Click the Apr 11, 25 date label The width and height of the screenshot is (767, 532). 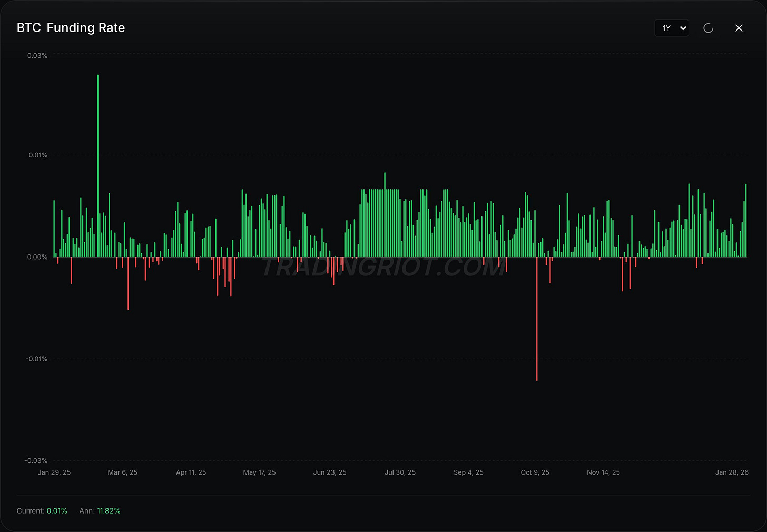pyautogui.click(x=191, y=472)
